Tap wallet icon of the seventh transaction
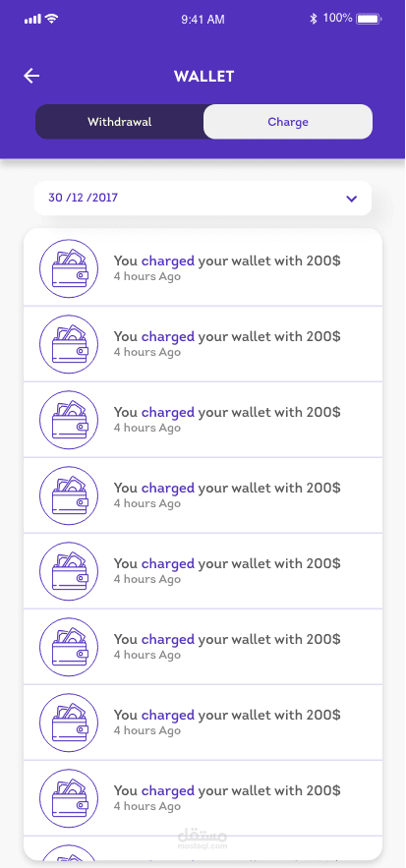 [x=69, y=723]
